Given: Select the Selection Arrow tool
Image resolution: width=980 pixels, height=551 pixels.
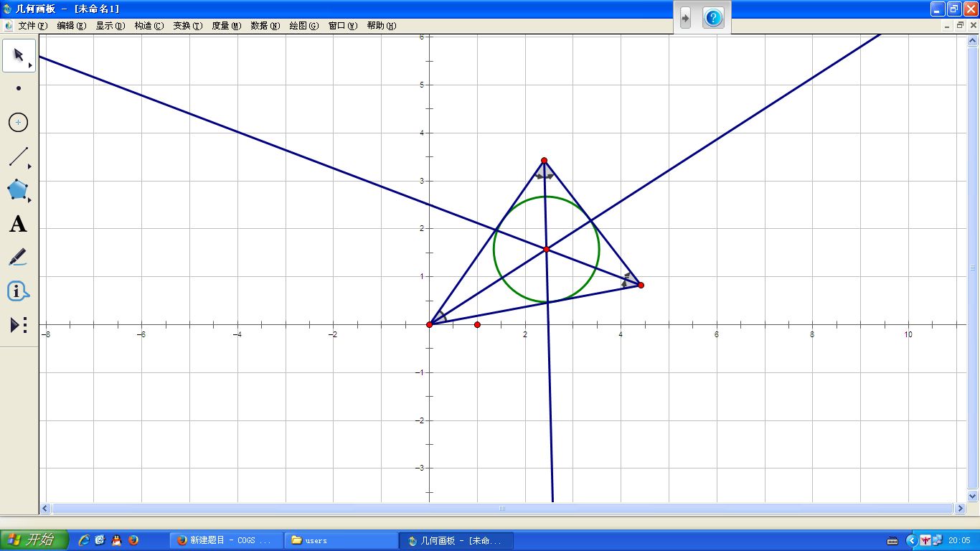Looking at the screenshot, I should 19,55.
